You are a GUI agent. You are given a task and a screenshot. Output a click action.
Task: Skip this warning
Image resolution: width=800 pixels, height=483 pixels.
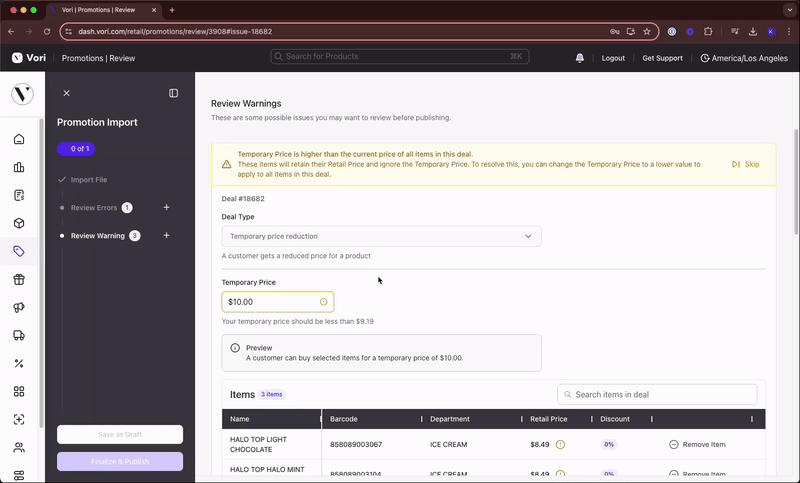746,164
